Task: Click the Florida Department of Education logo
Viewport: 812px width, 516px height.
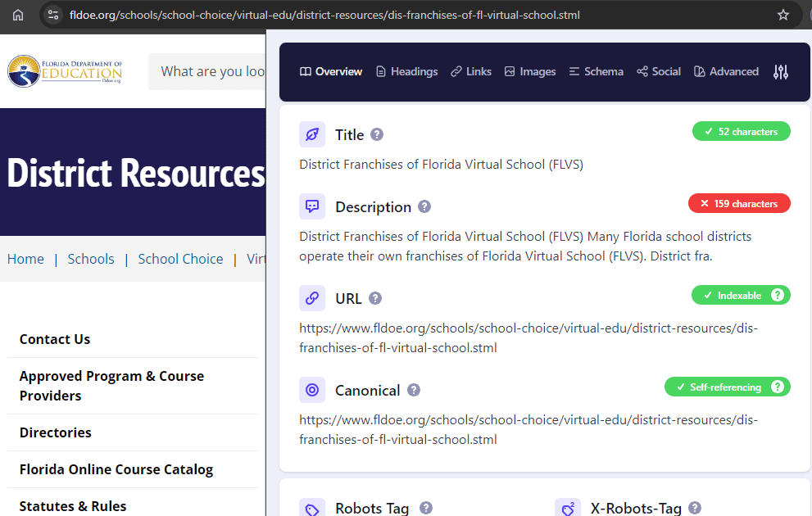Action: click(x=66, y=71)
